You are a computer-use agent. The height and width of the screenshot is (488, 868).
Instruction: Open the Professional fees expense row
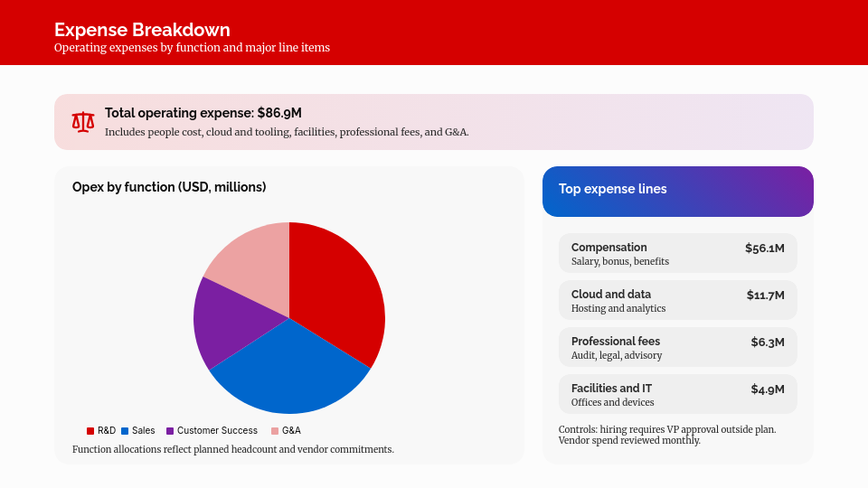(677, 348)
